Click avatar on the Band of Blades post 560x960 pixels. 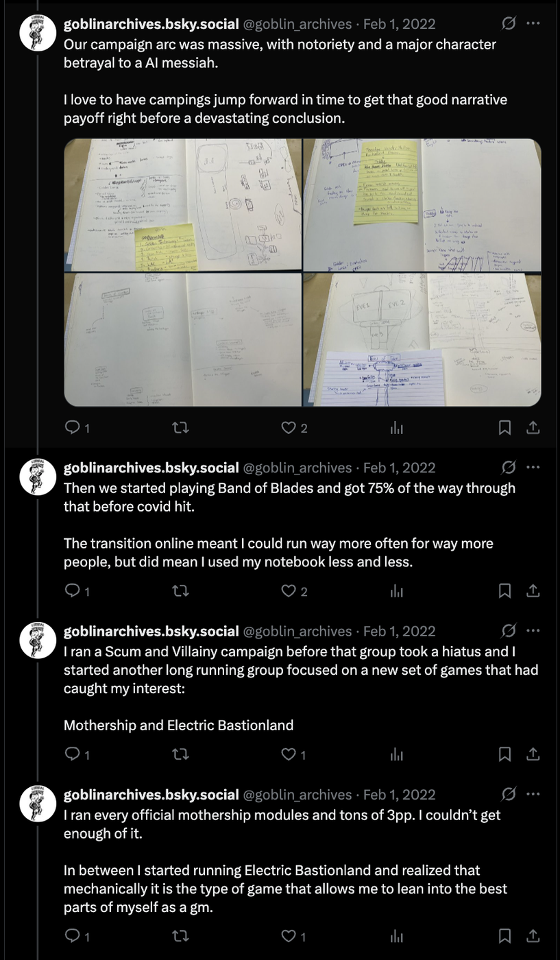[38, 477]
